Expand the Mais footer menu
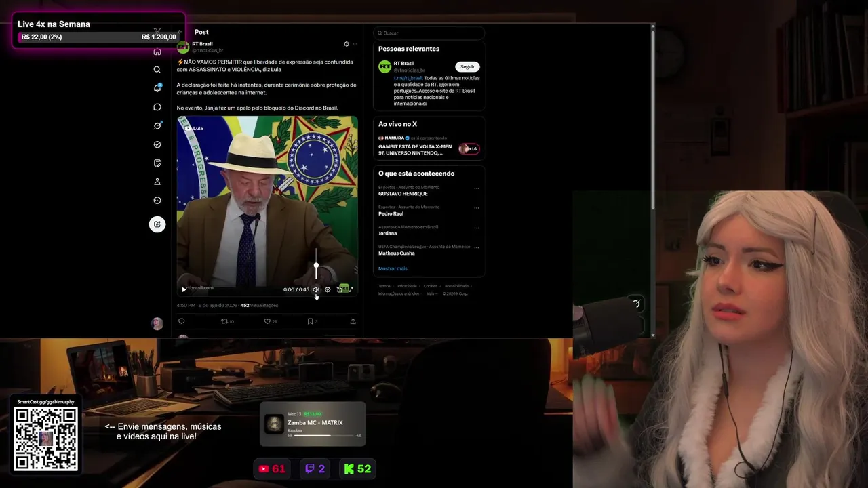 (x=431, y=293)
